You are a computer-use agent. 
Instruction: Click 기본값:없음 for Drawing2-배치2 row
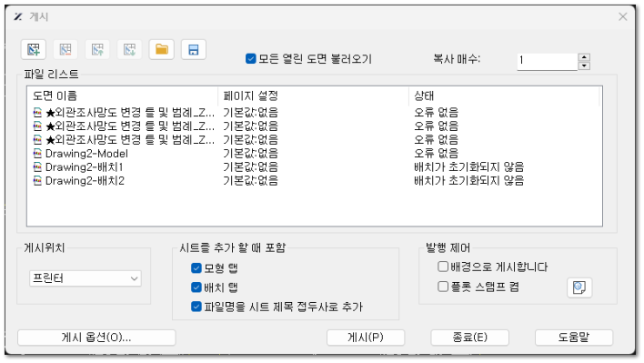250,181
